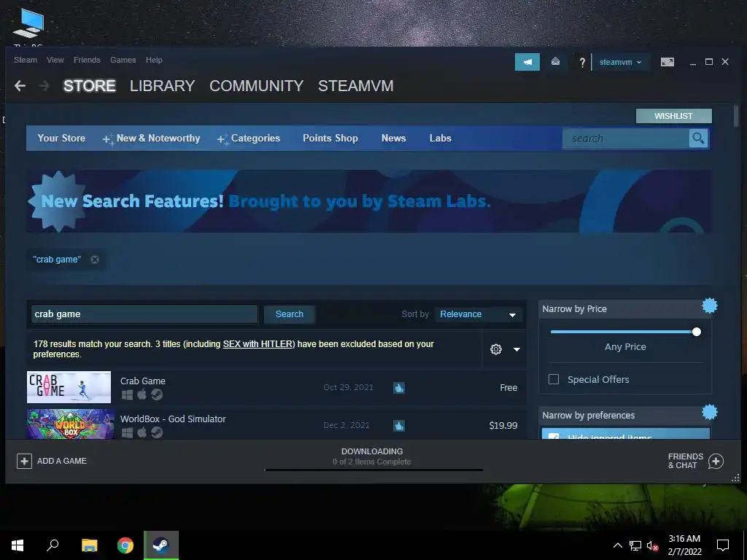
Task: Open SEX with HITLER excluded link
Action: point(258,344)
